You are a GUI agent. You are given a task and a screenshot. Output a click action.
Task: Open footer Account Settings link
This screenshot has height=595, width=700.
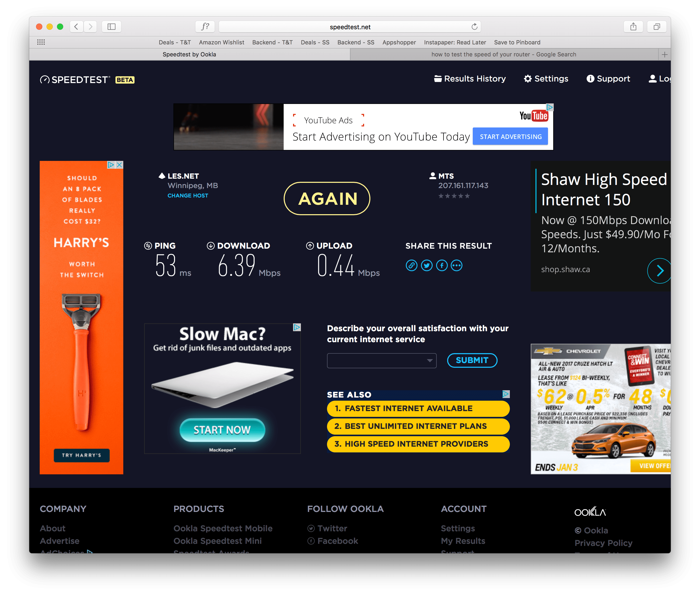click(x=458, y=528)
